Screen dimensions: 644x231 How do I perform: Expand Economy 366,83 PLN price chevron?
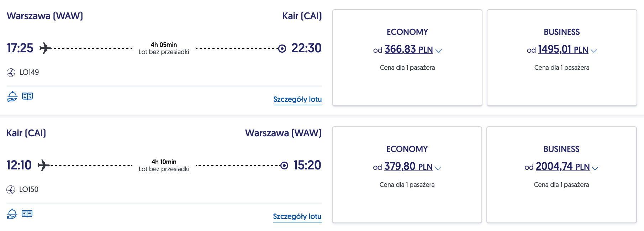pos(439,51)
